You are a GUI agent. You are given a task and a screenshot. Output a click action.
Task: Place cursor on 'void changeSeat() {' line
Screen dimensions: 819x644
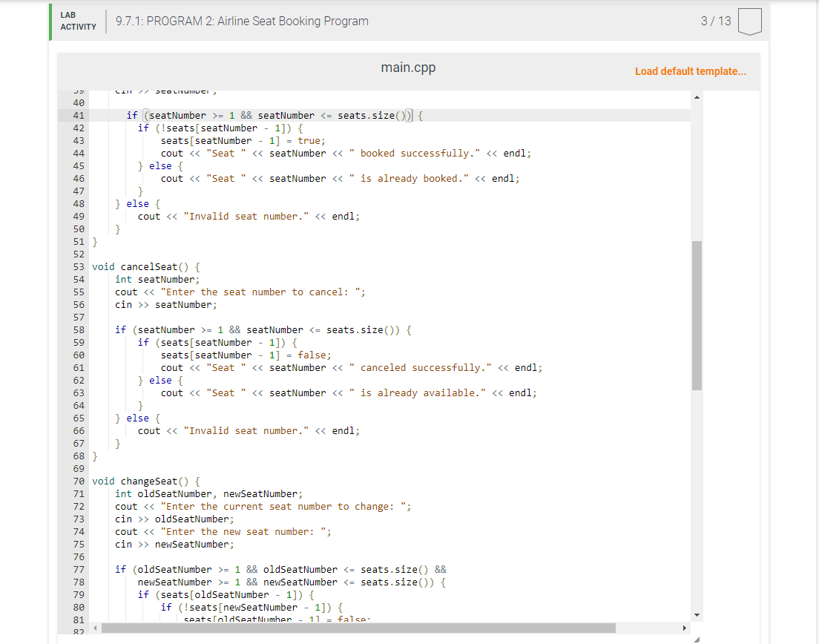coord(145,481)
